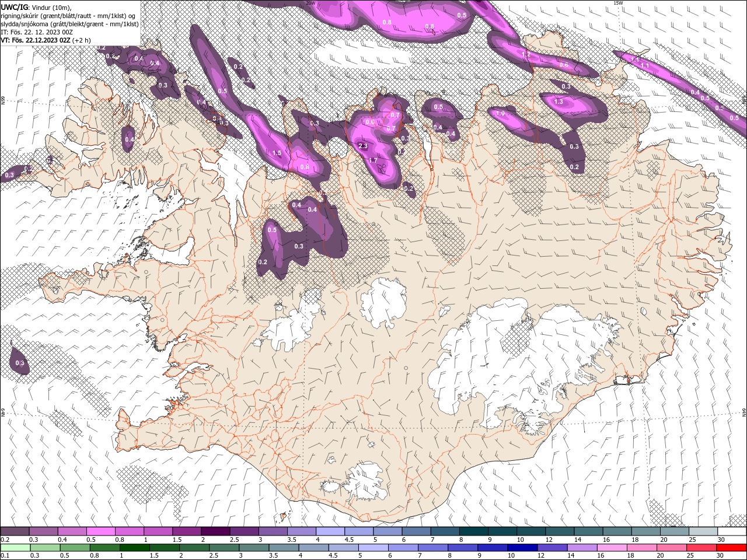Click the rain-scale legend label 0.1
The width and height of the screenshot is (747, 560).
coord(5,556)
